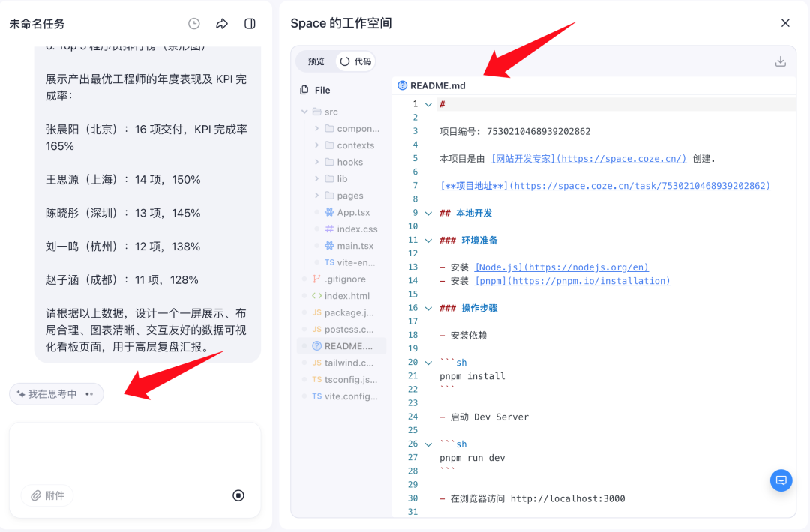Open vite.config file
This screenshot has width=810, height=532.
[x=344, y=396]
